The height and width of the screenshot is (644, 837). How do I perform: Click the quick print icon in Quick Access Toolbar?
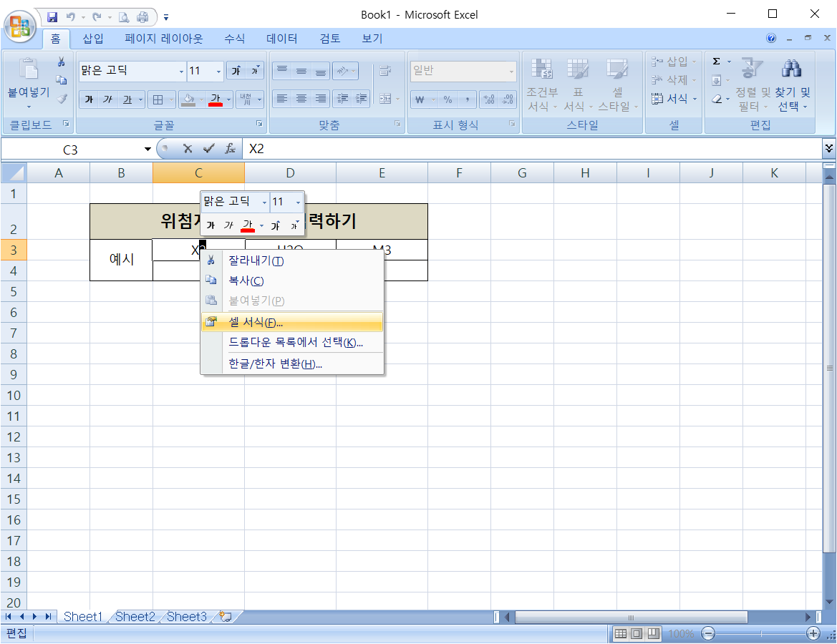click(142, 17)
